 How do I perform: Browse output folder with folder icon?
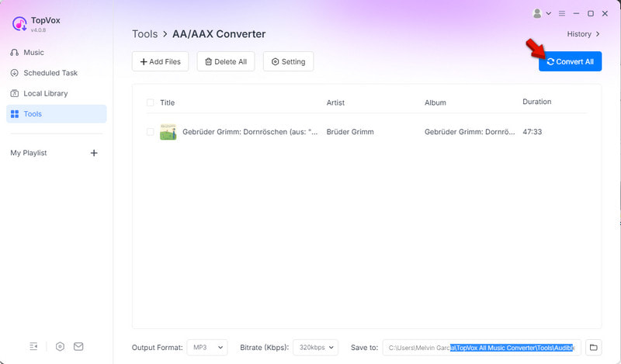[593, 348]
